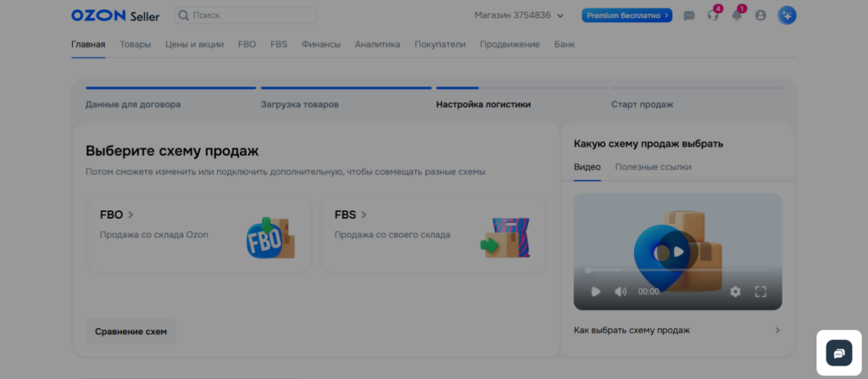Open the Продвижение menu

pos(509,44)
